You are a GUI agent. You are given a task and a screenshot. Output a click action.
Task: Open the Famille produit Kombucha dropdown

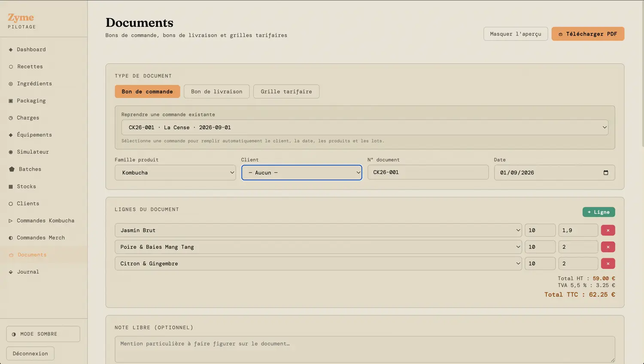tap(175, 173)
